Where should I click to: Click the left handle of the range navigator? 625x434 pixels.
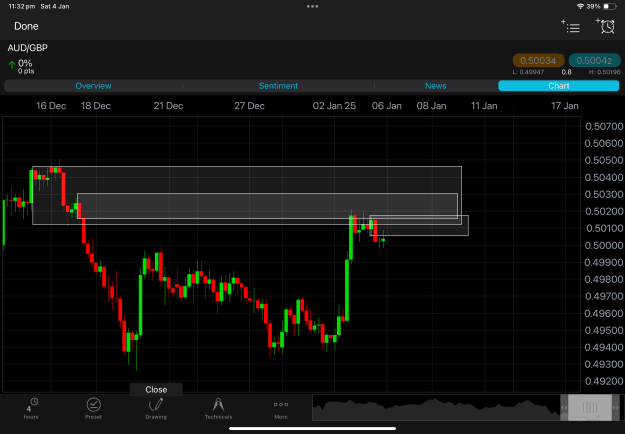tap(564, 408)
